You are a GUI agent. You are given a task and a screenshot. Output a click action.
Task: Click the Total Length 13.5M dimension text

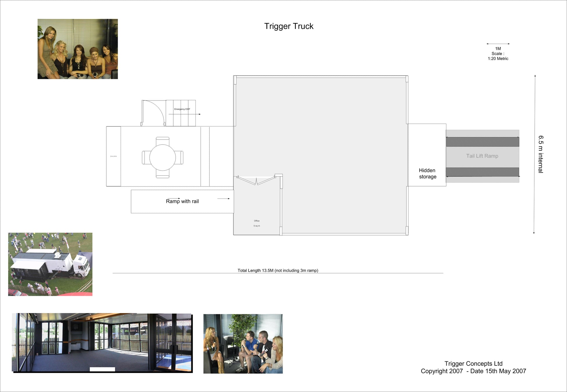[x=278, y=270]
